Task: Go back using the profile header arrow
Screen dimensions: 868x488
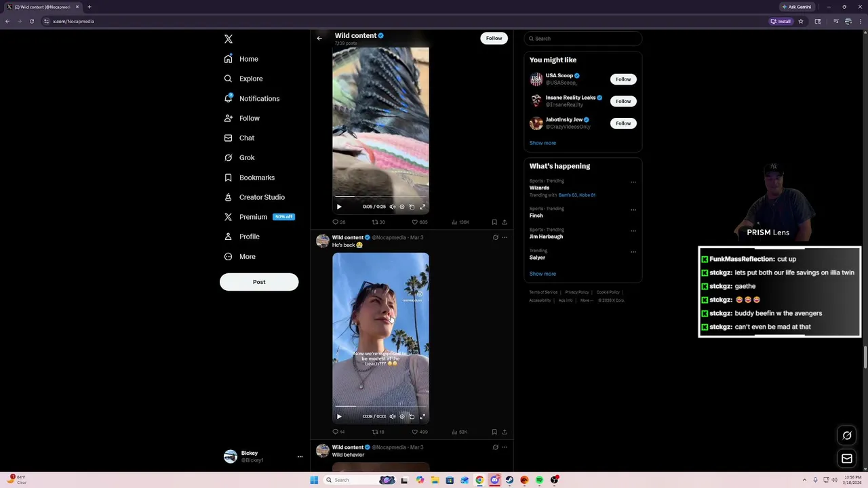Action: [319, 38]
